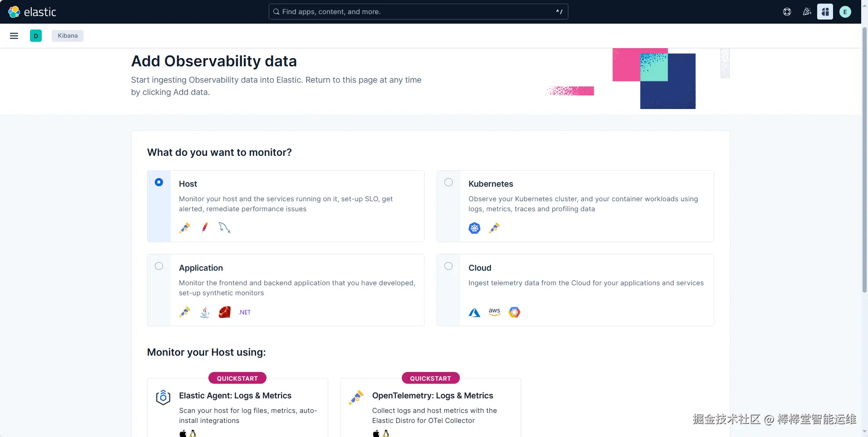Click the OpenTelemetry icon in the Host card

[185, 228]
